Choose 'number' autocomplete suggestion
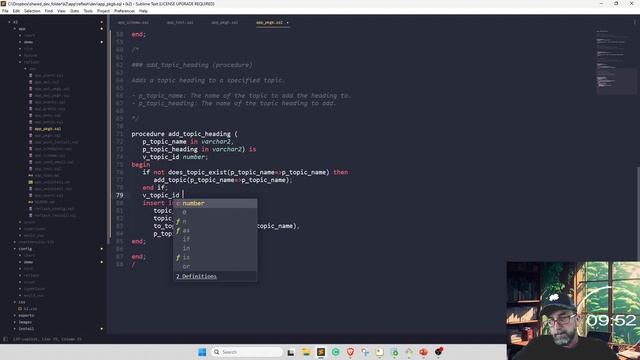Image resolution: width=640 pixels, height=360 pixels. [x=215, y=203]
